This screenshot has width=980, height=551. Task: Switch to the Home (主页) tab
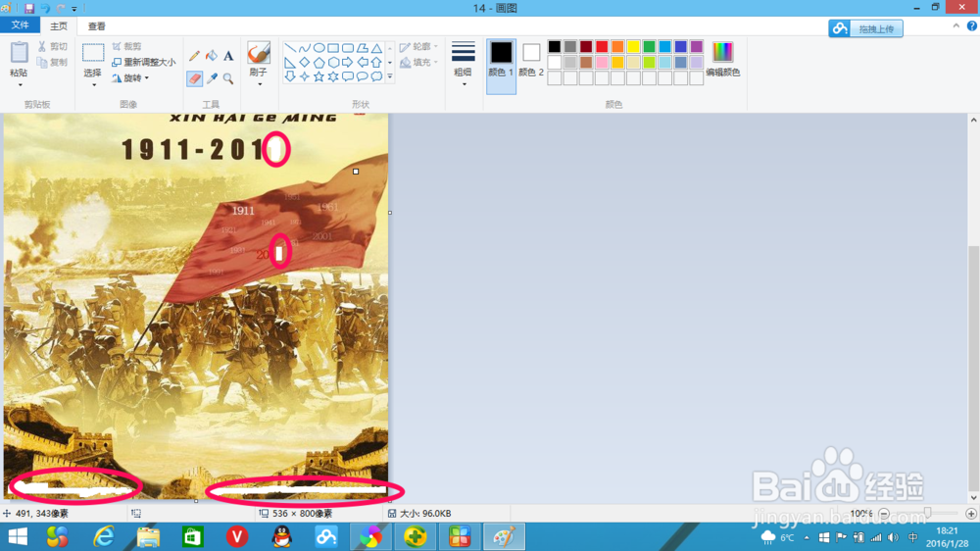click(x=59, y=25)
